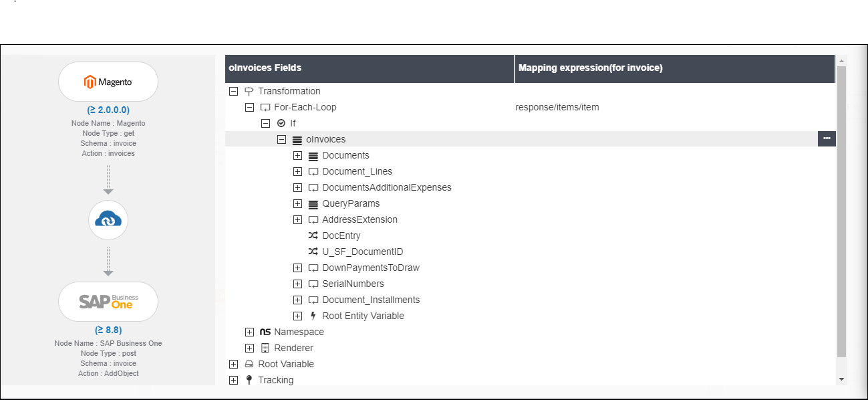Viewport: 868px width, 400px height.
Task: Click the Renderer panel icon
Action: 265,348
